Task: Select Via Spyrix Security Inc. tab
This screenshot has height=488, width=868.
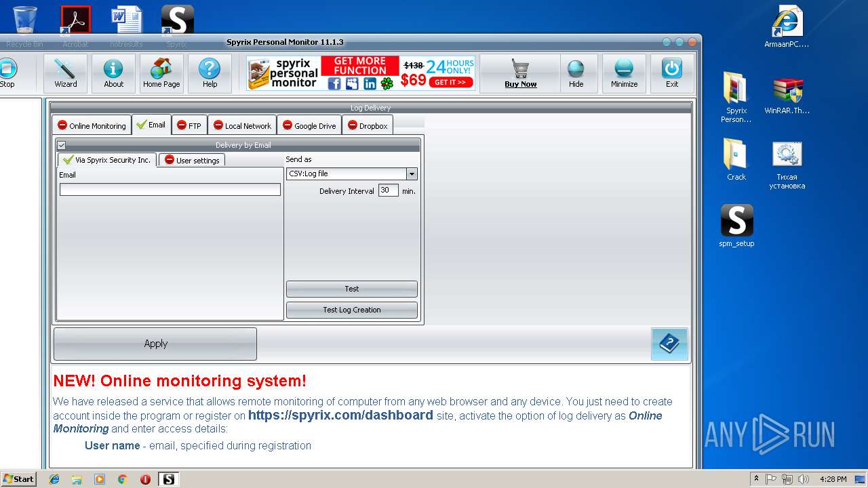Action: click(x=107, y=160)
